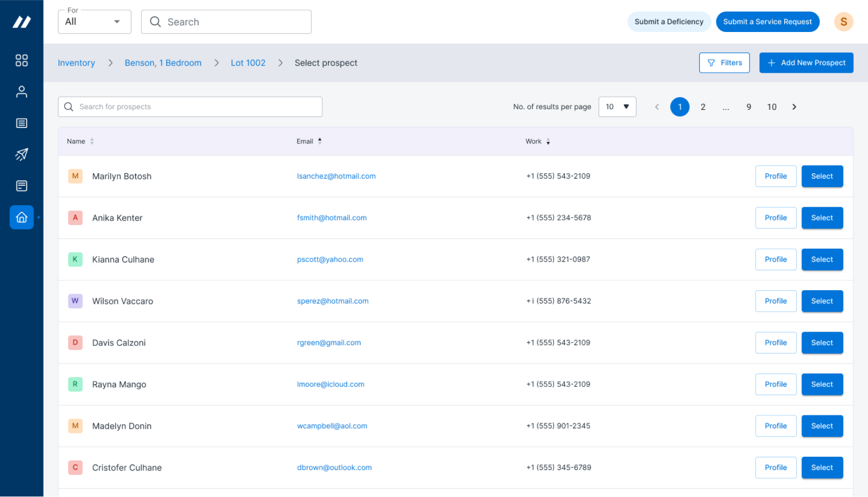Image resolution: width=868 pixels, height=497 pixels.
Task: Click the avatar badge for Madelyn Donin
Action: (76, 426)
